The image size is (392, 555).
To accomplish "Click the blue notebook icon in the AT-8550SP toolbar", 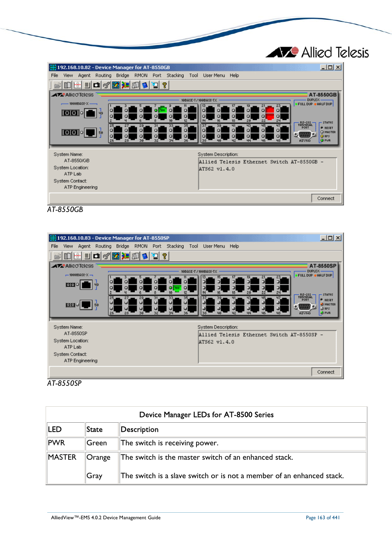I will [145, 256].
